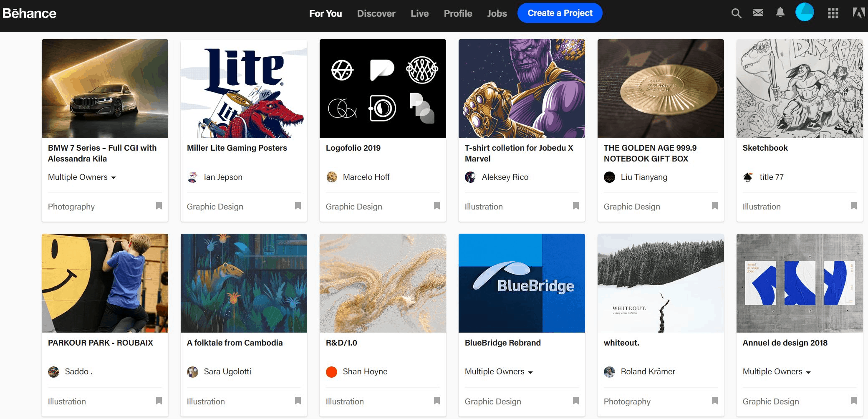Click Photography category under BMW 7 Series

[71, 207]
